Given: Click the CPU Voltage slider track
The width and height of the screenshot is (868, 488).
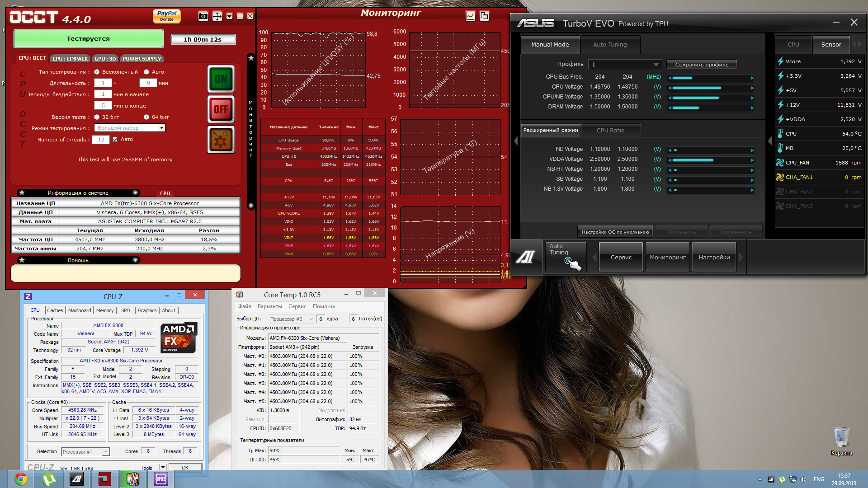Looking at the screenshot, I should click(x=710, y=88).
